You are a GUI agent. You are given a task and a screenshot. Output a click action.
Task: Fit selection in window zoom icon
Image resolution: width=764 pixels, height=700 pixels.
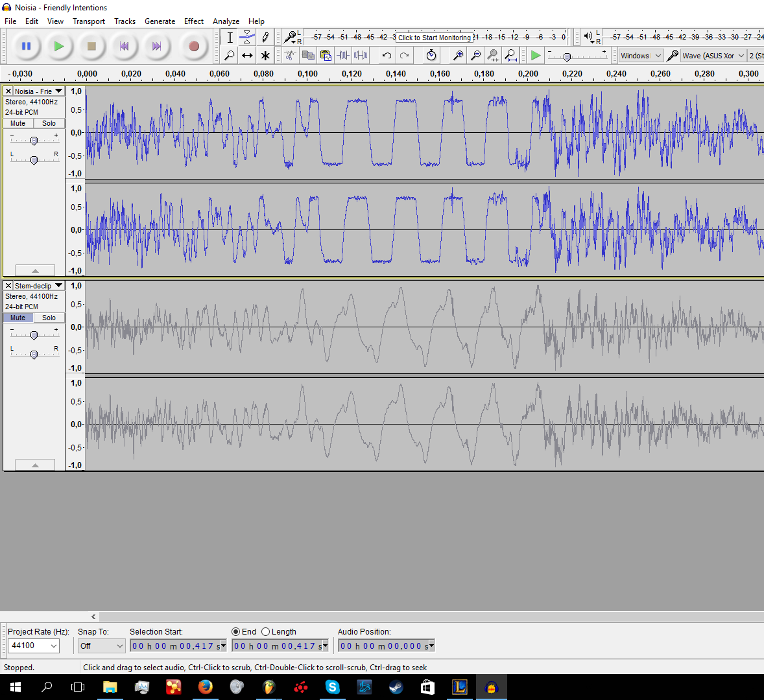pos(493,56)
